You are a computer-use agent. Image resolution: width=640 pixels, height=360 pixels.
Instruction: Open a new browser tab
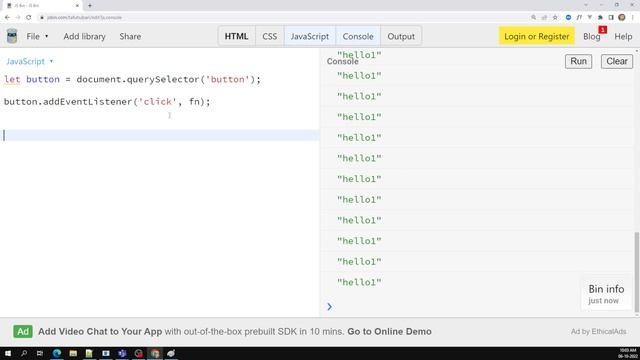tap(90, 6)
